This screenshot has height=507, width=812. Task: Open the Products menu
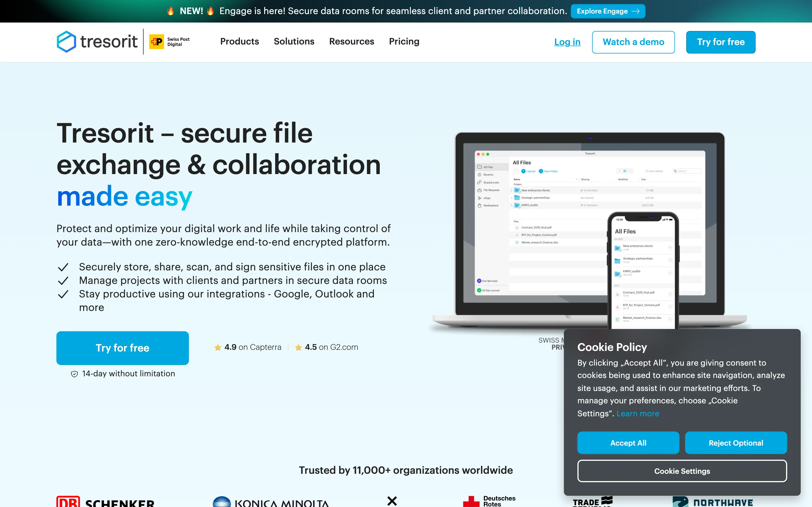239,42
